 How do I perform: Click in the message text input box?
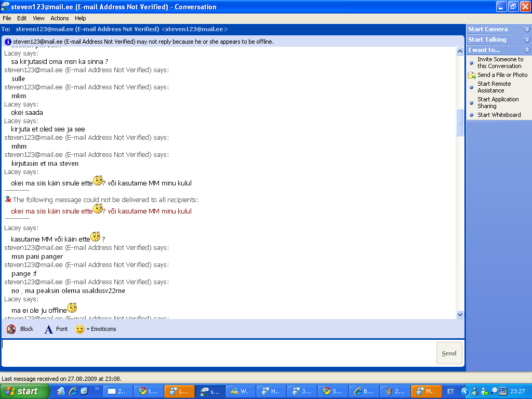pos(218,352)
